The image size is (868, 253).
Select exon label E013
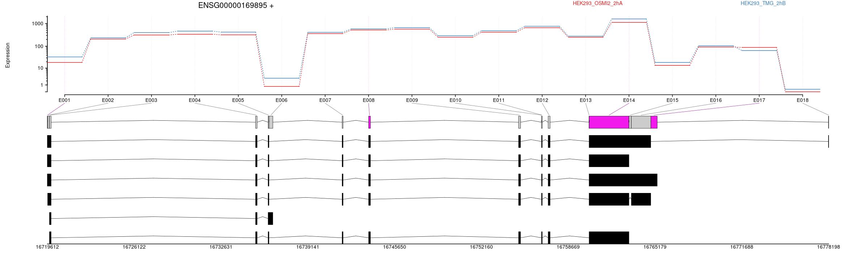[586, 100]
